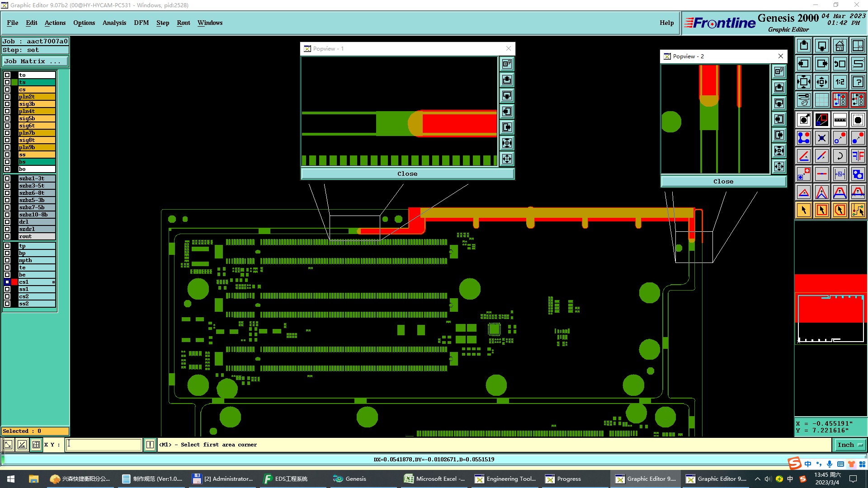Image resolution: width=868 pixels, height=488 pixels.
Task: Click Close button in Popview 1
Action: point(407,174)
